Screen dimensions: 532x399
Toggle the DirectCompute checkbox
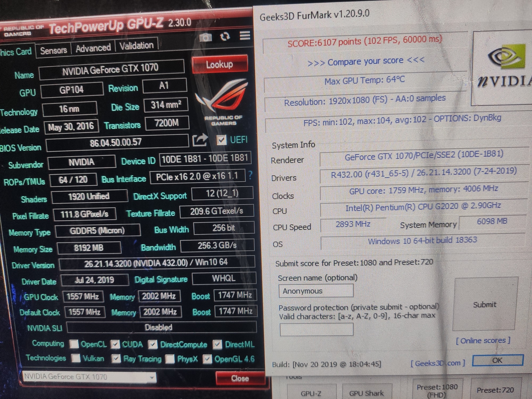point(153,344)
